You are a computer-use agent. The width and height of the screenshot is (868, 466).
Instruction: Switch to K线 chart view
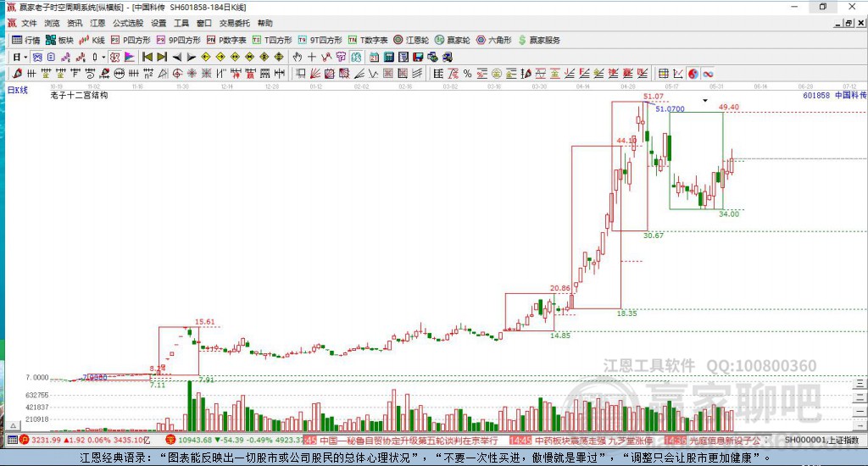[92, 40]
